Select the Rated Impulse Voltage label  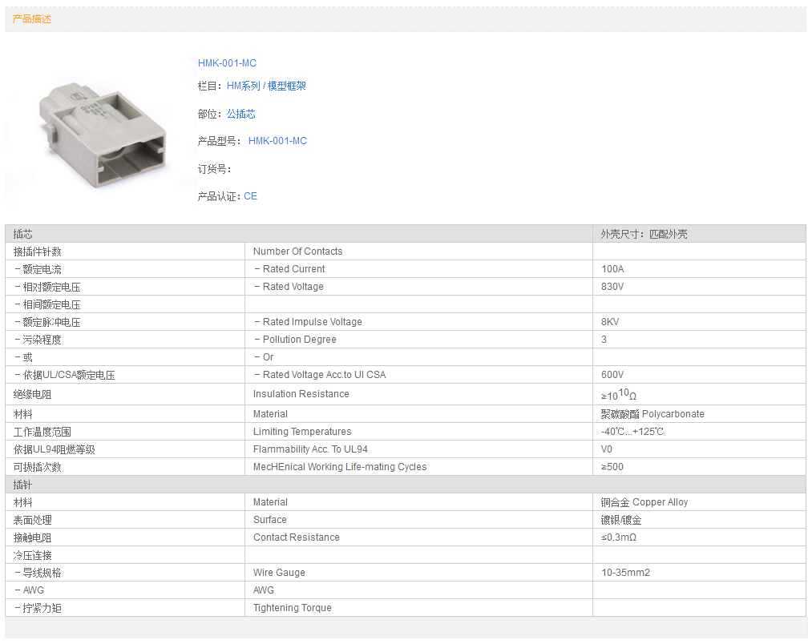tap(312, 322)
